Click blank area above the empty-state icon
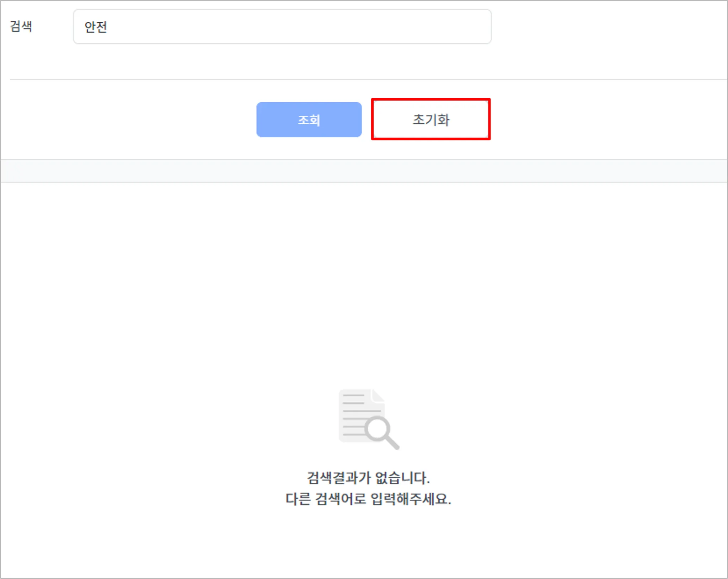This screenshot has width=728, height=579. [x=368, y=284]
